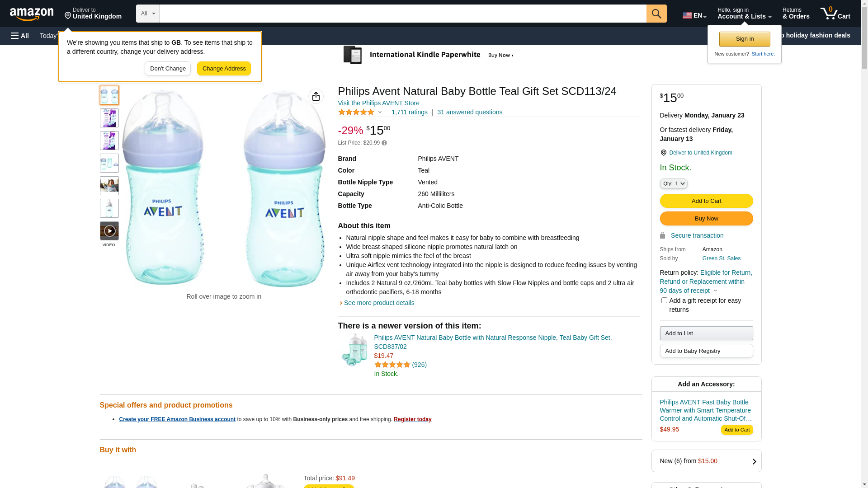Viewport: 868px width, 488px height.
Task: Play the product video thumbnail
Action: click(x=109, y=231)
